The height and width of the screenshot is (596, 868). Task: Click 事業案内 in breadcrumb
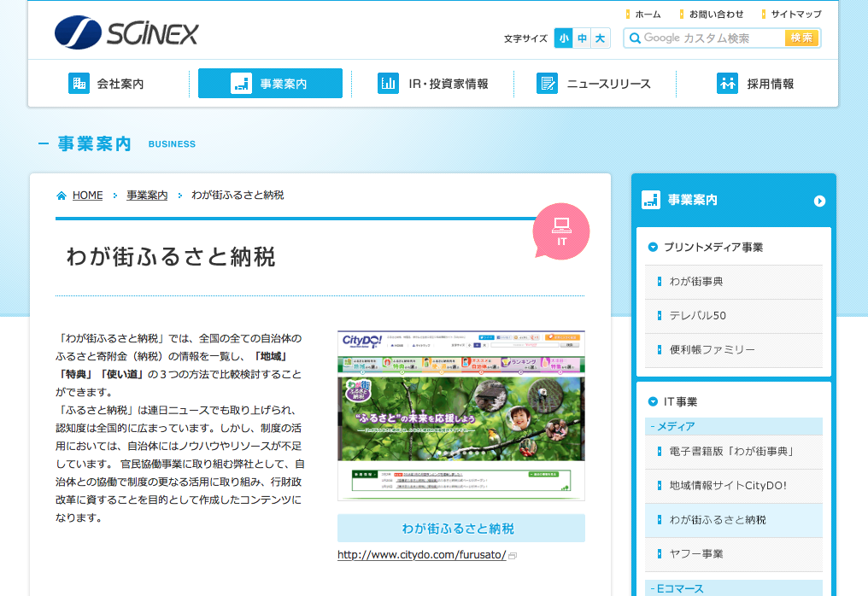tap(147, 196)
